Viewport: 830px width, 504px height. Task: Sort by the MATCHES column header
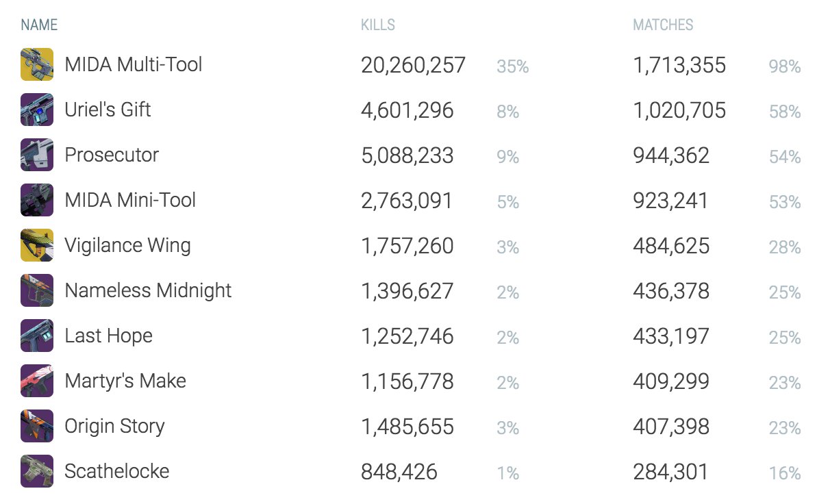pos(663,25)
